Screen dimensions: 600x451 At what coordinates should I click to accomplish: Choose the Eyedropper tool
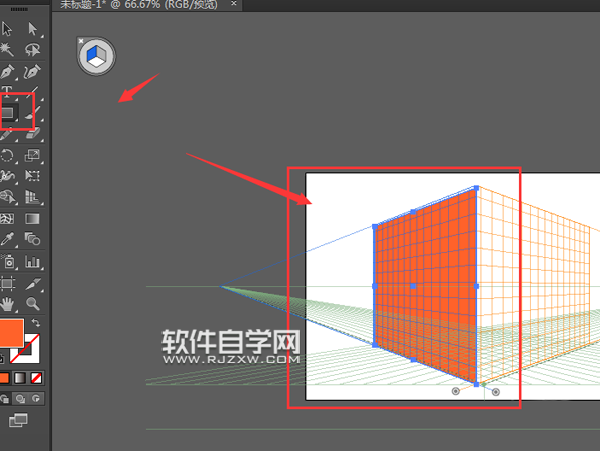coord(7,239)
